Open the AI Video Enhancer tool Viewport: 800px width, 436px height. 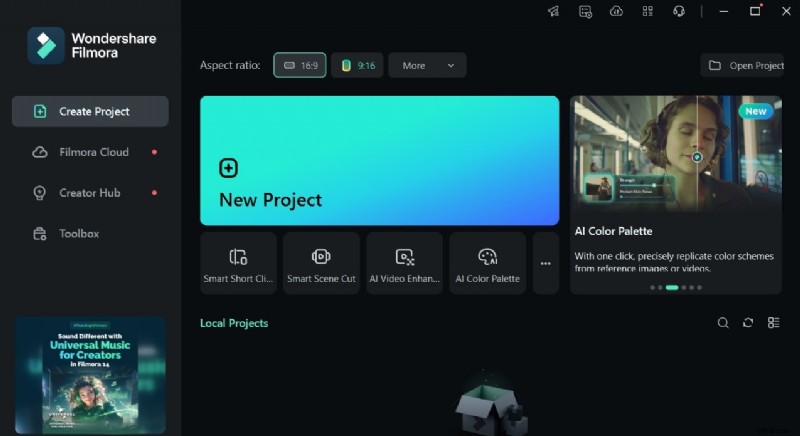click(404, 263)
